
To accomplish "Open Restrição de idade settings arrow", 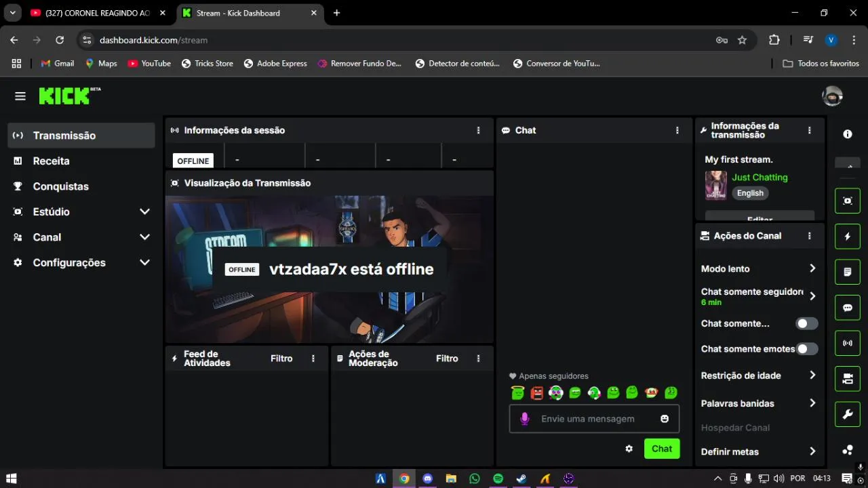I will [812, 375].
